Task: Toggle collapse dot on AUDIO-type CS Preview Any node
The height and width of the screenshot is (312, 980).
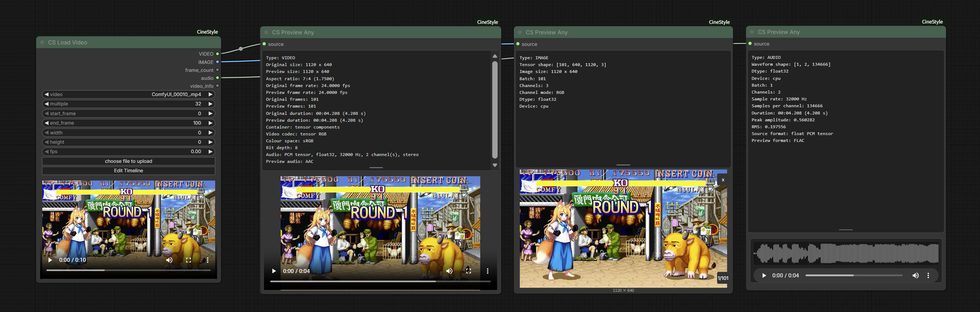Action: pos(752,32)
